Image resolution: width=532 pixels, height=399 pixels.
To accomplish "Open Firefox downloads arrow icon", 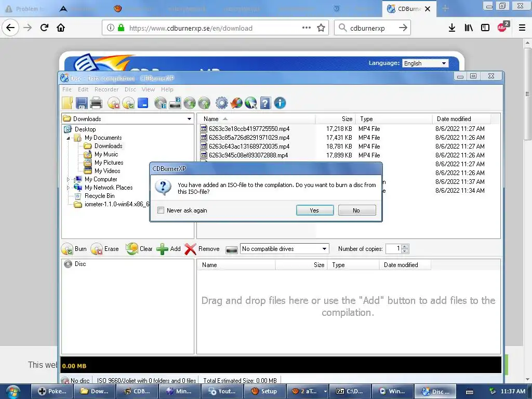I will [x=451, y=28].
